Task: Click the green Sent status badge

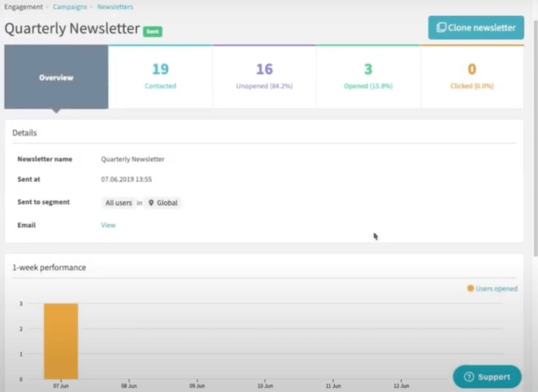Action: pyautogui.click(x=152, y=31)
